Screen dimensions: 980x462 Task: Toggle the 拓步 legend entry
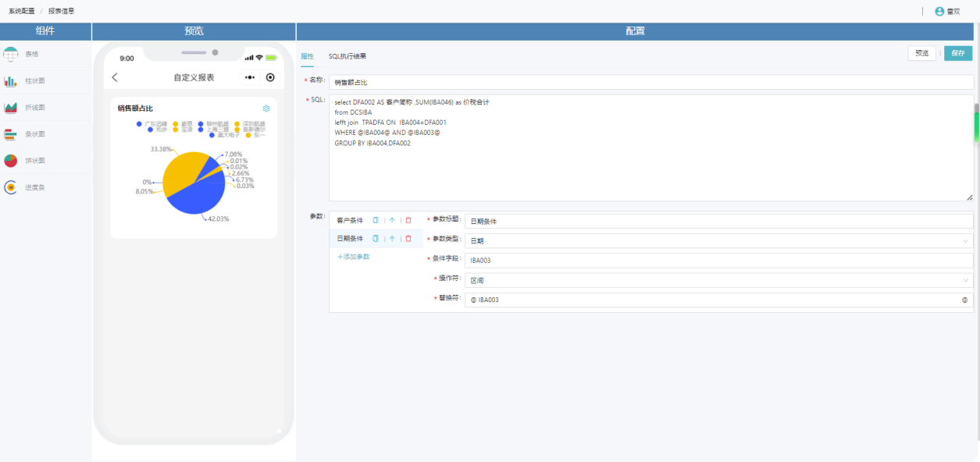158,130
